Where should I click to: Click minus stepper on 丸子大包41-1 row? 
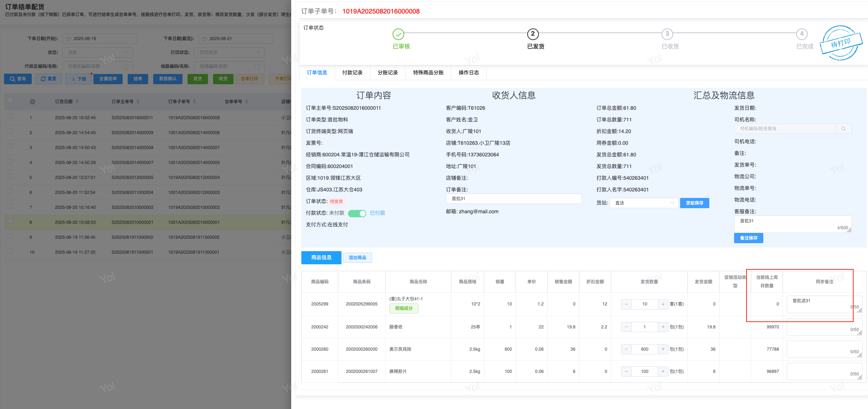click(x=626, y=304)
